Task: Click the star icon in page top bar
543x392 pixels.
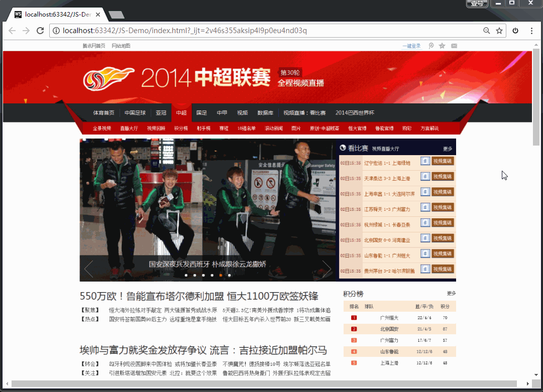Action: click(442, 46)
